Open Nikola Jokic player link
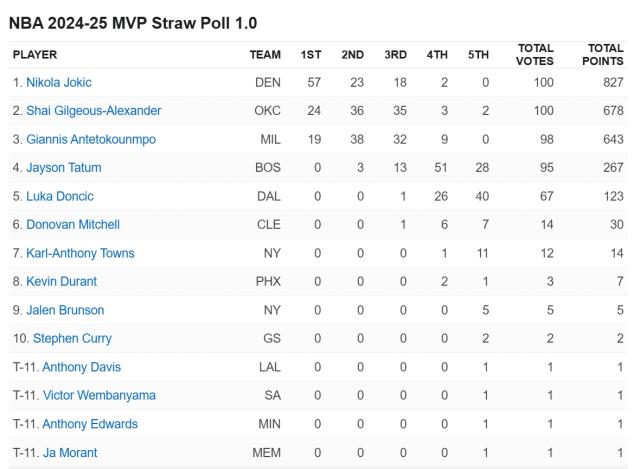This screenshot has width=640, height=469. [59, 82]
